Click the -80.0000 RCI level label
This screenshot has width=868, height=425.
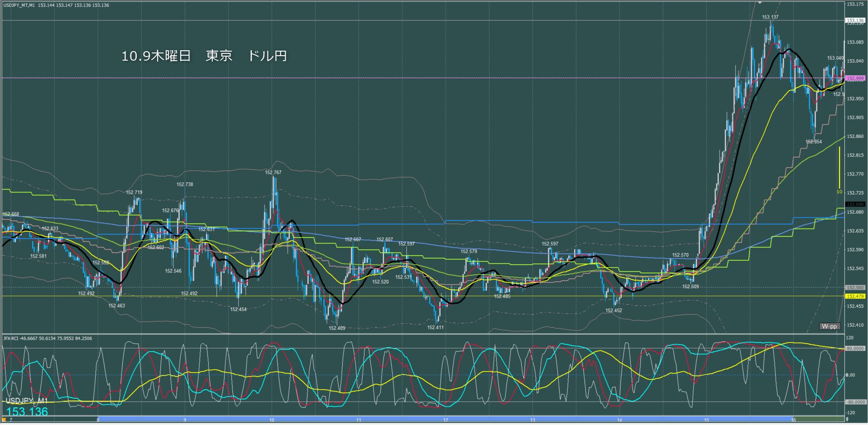click(855, 402)
